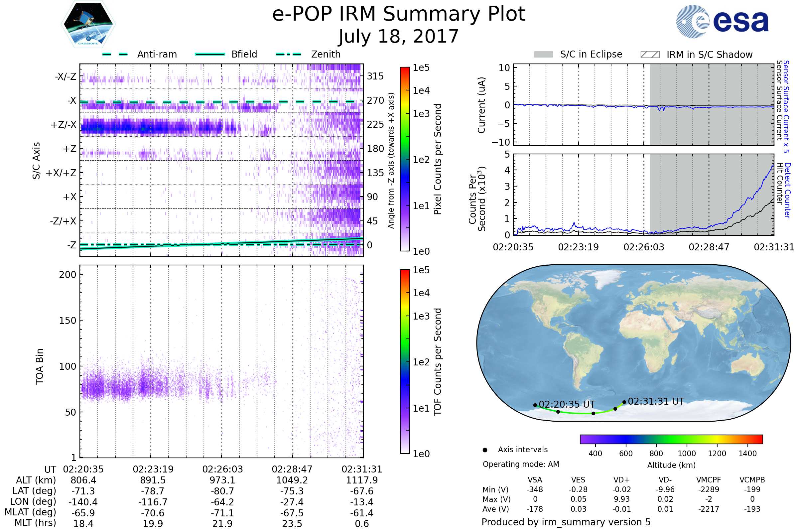Click the +Z/-X label on S/C axis
798x532 pixels.
(x=64, y=125)
